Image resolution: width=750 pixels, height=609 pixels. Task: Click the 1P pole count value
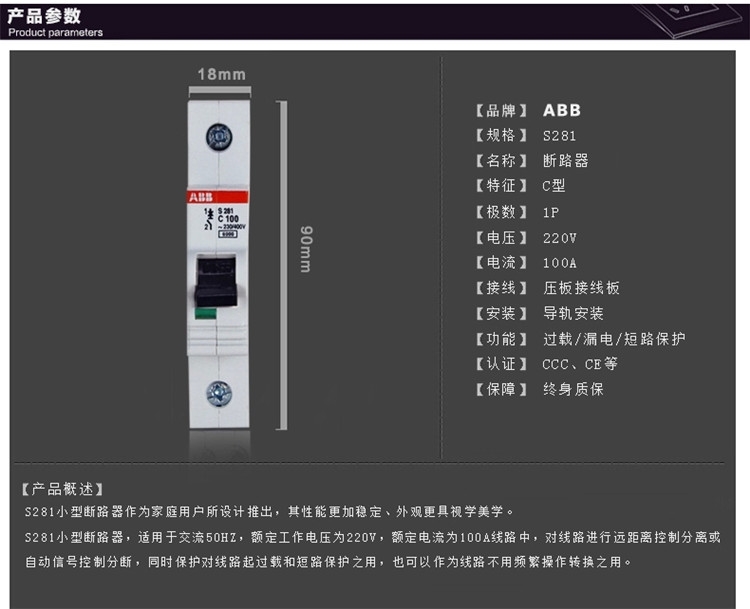coord(551,212)
